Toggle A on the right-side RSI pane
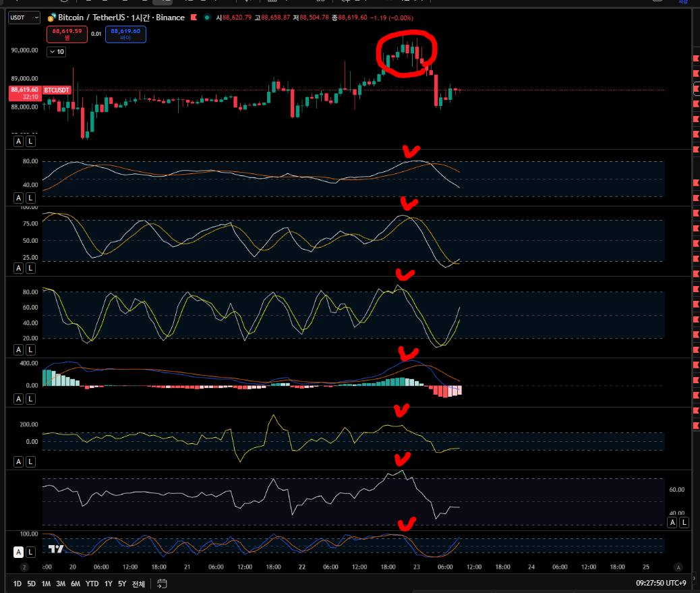The width and height of the screenshot is (700, 593). [672, 522]
